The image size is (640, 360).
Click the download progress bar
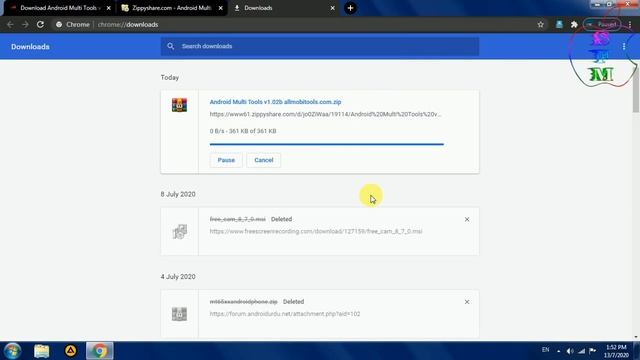(327, 144)
